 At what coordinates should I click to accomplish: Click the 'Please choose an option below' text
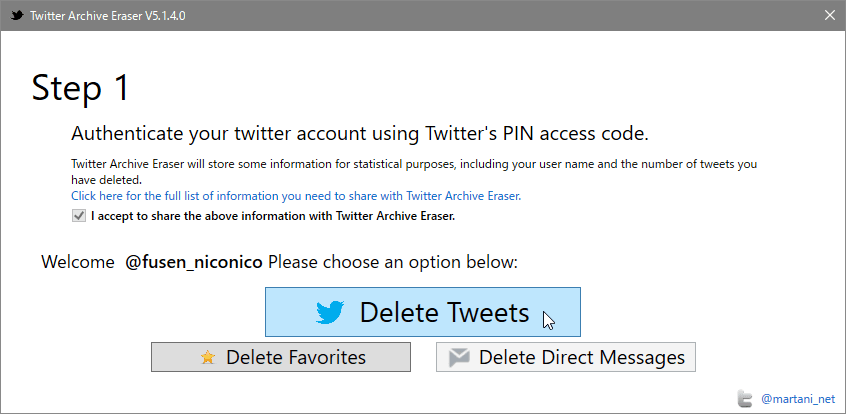pos(393,263)
